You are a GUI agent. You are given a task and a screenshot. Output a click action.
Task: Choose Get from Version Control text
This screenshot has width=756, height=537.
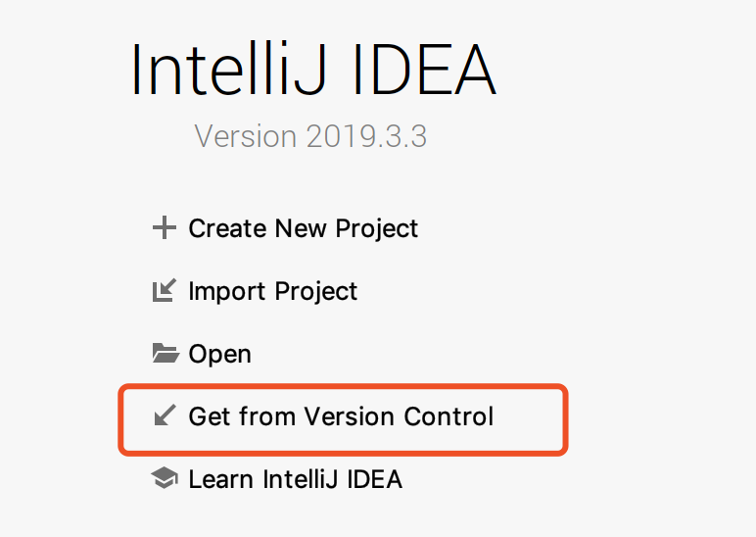pos(341,416)
